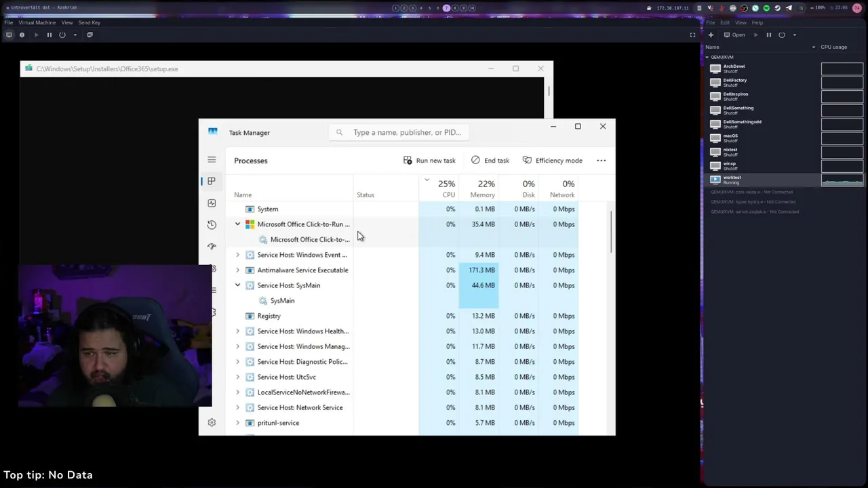Click the pritunl-service process icon
This screenshot has height=488, width=868.
pos(250,423)
